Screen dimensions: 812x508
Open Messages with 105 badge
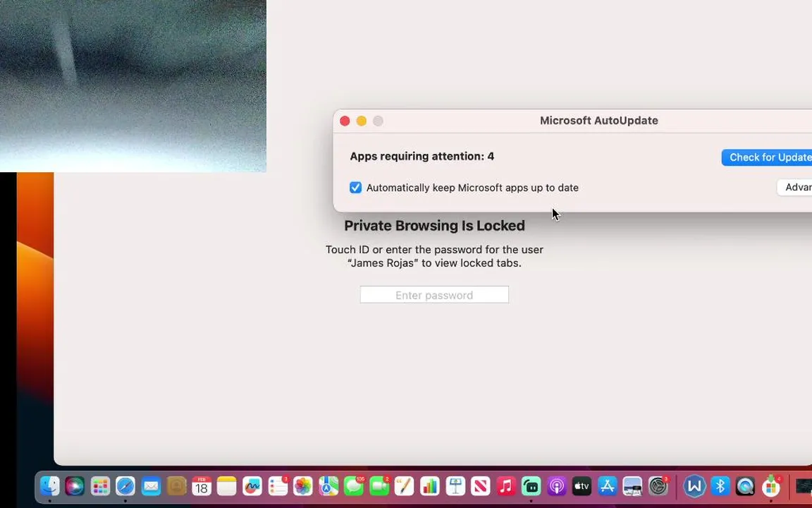(354, 486)
